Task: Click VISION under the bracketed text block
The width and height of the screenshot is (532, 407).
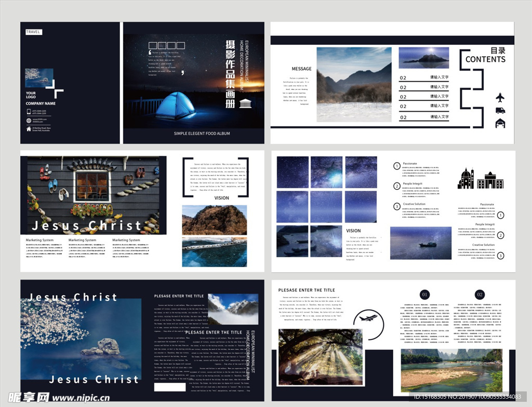Action: coord(221,198)
